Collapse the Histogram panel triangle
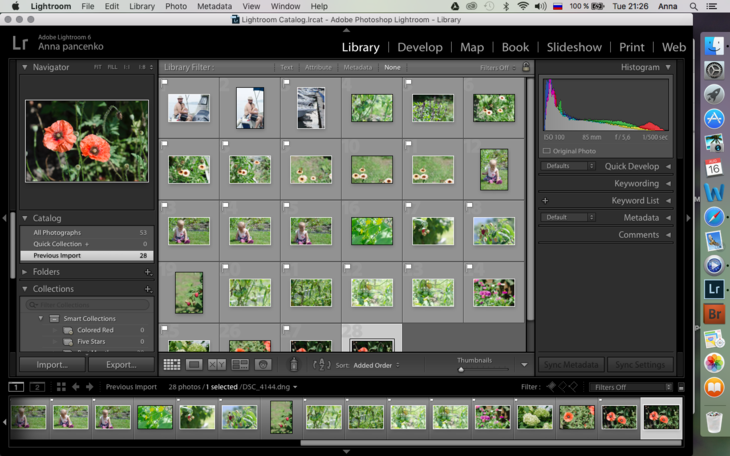Screen dimensions: 730x456 pos(668,67)
